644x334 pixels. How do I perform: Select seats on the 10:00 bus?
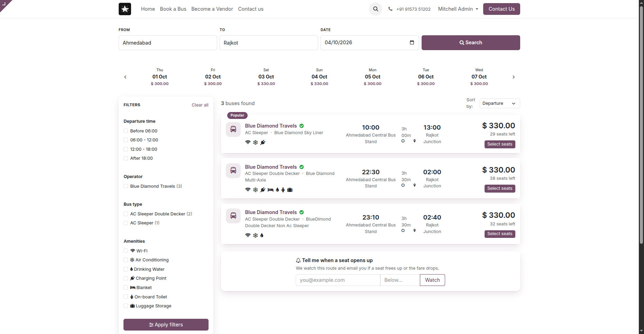[500, 144]
